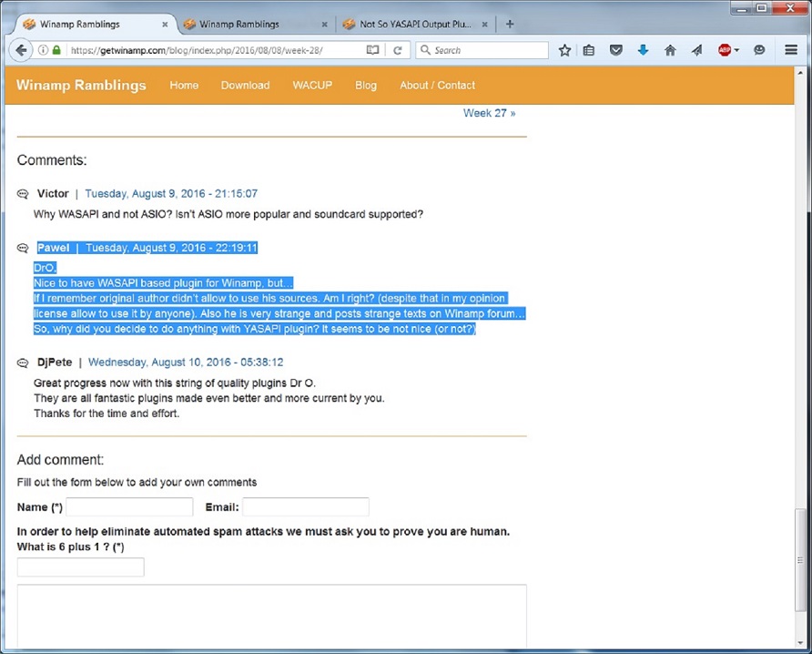The width and height of the screenshot is (812, 654).
Task: Switch to the Not So YASAPI Output tab
Action: 415,24
